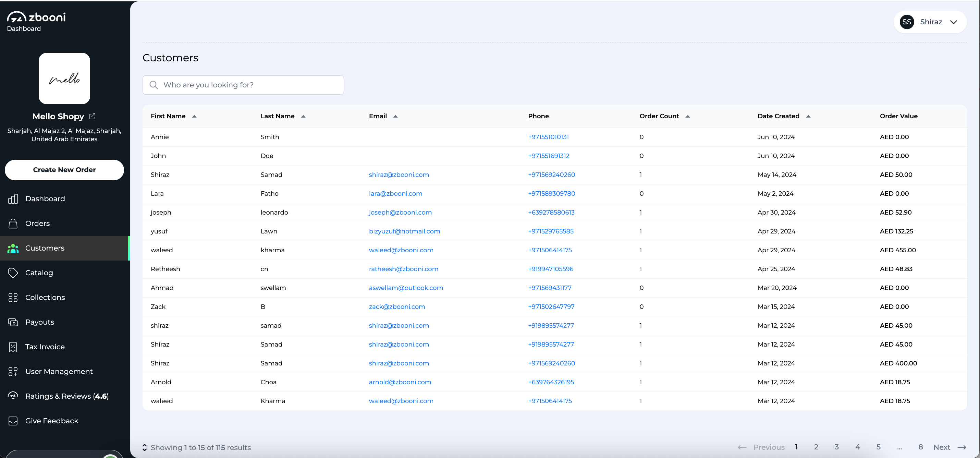Open User Management from sidebar
The image size is (980, 458).
[x=59, y=371]
